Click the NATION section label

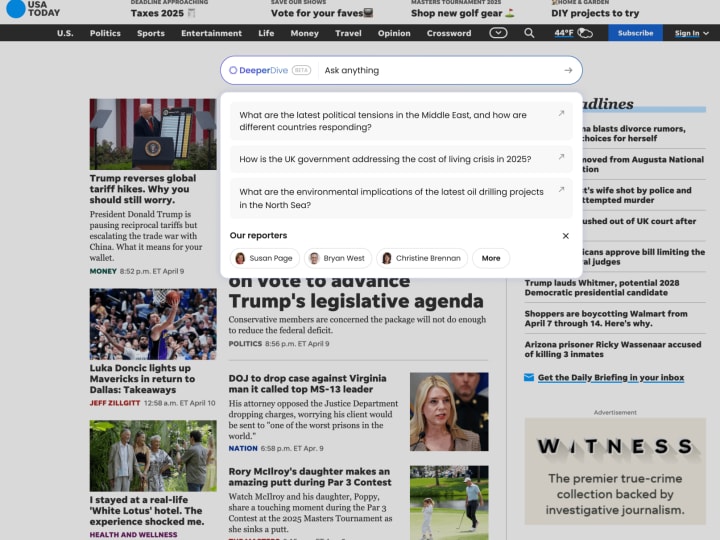click(243, 448)
